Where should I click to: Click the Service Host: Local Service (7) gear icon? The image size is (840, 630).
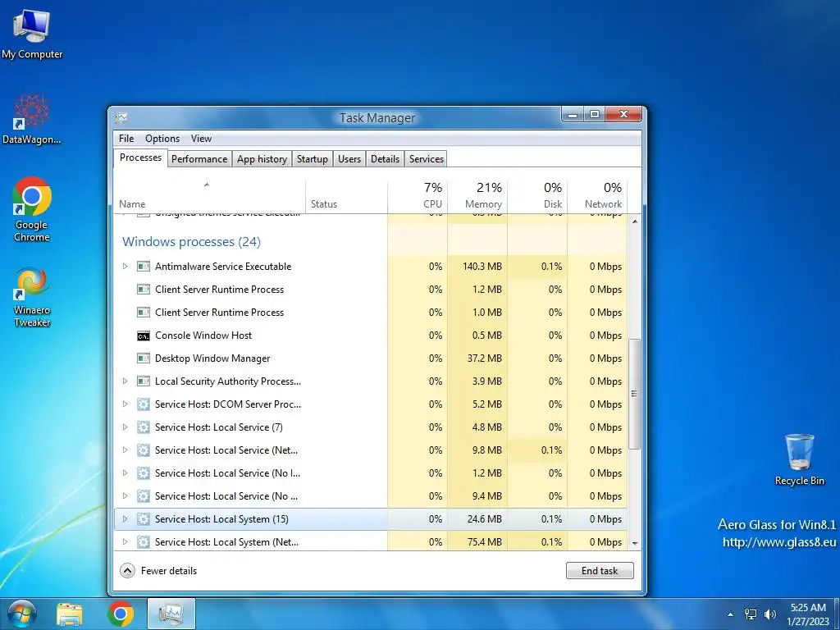(x=143, y=427)
